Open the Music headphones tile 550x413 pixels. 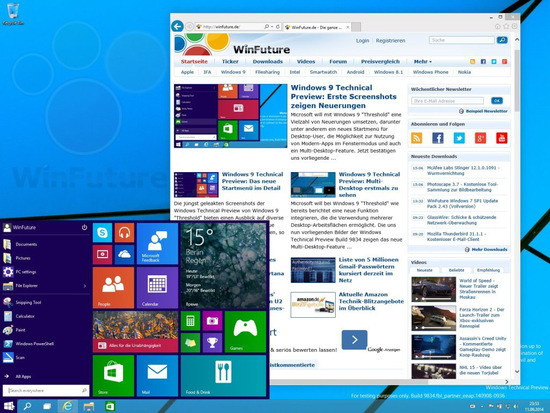(124, 233)
